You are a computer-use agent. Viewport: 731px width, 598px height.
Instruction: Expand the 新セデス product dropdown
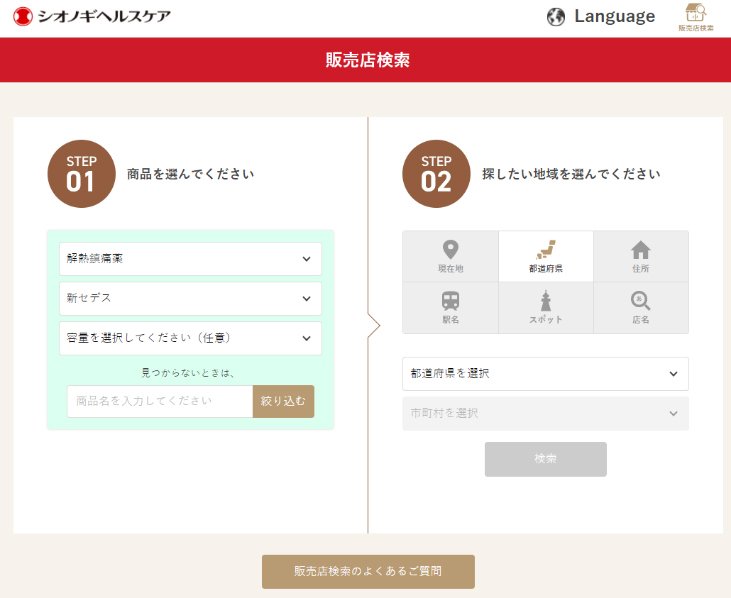(190, 298)
